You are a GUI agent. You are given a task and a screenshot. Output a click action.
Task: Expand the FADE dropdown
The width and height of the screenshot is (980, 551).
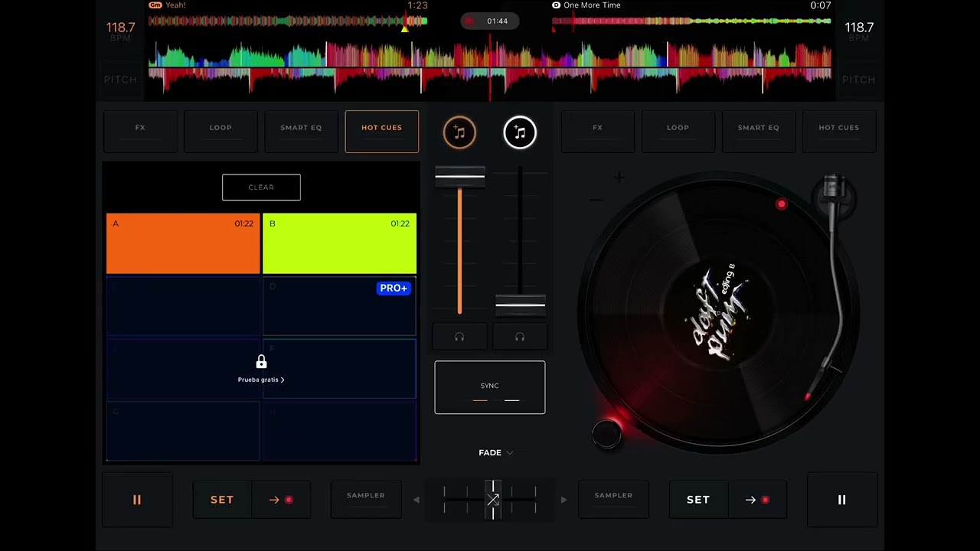click(495, 452)
